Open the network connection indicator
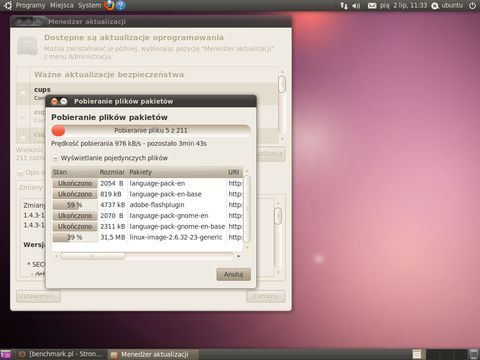480x360 pixels. pos(343,5)
